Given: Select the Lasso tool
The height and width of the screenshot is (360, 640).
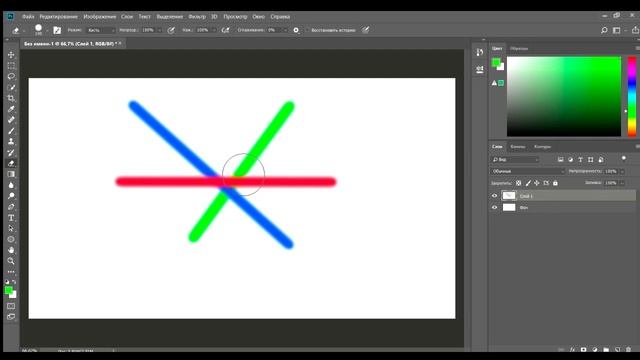Looking at the screenshot, I should pos(11,76).
